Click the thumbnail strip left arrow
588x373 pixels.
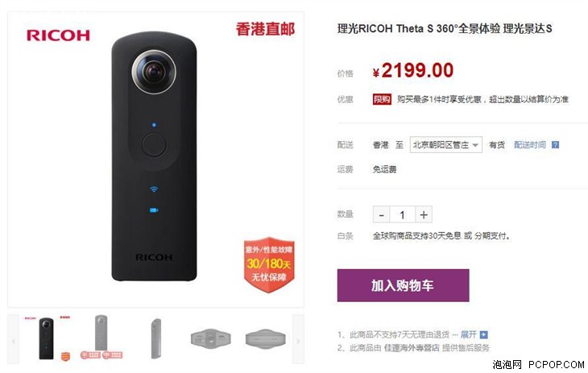point(13,340)
